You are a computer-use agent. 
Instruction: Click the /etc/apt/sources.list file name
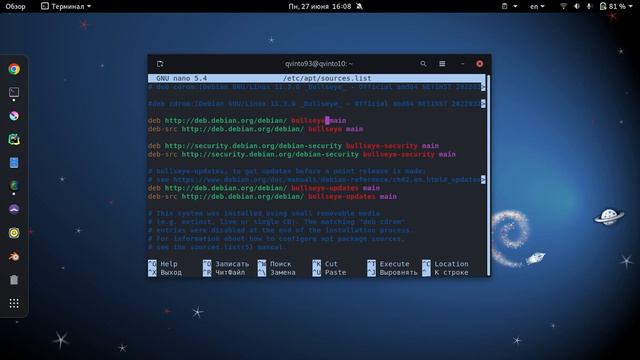327,78
